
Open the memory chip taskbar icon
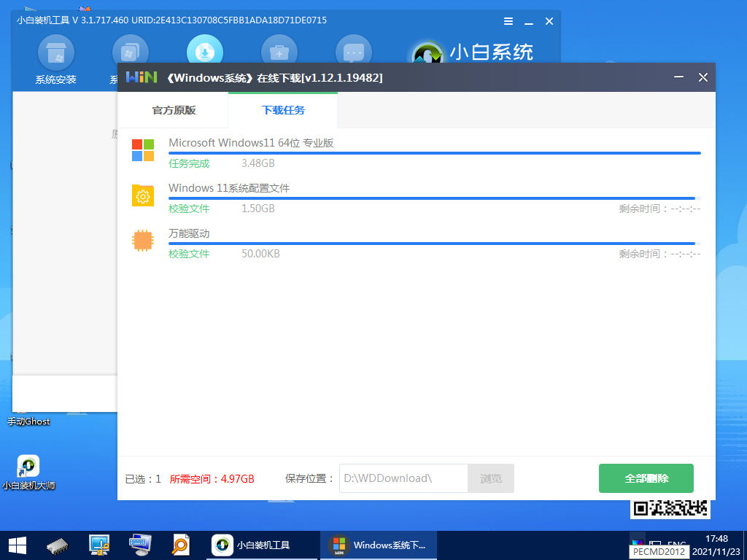(x=59, y=545)
